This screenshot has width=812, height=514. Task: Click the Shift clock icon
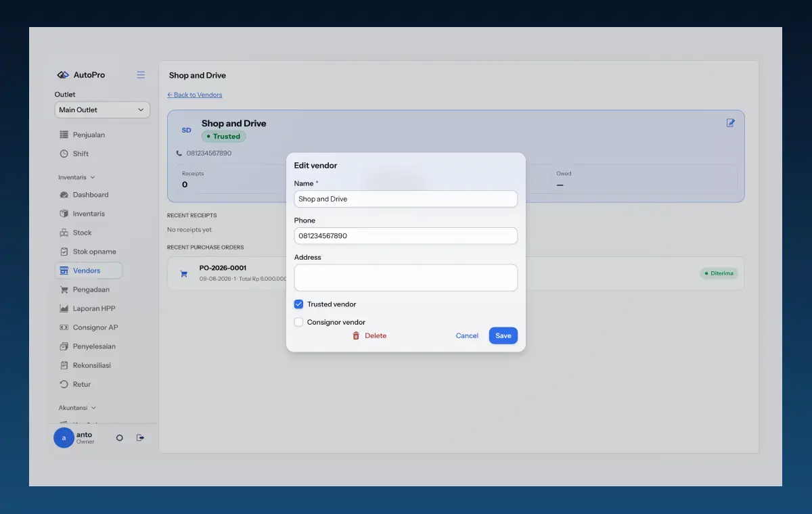tap(64, 154)
